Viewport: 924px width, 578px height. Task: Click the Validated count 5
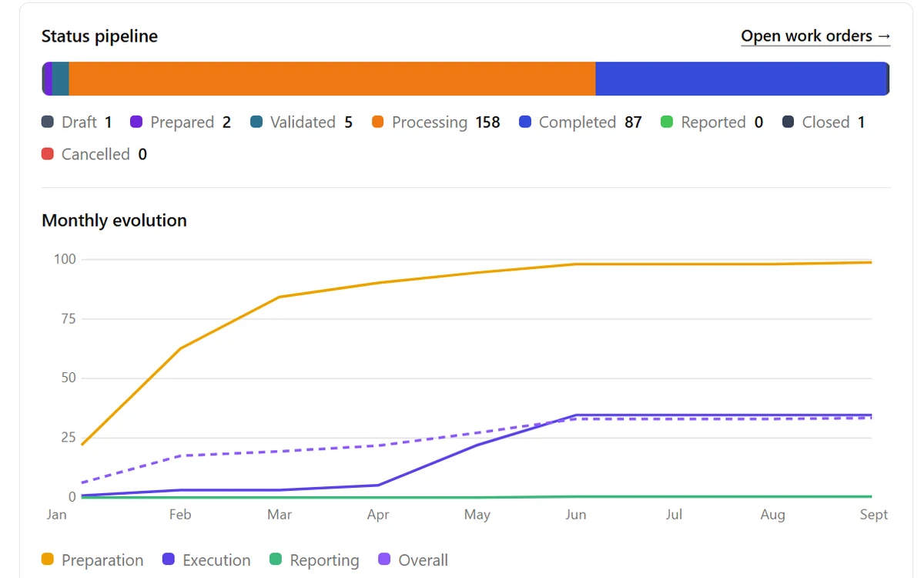(x=348, y=122)
